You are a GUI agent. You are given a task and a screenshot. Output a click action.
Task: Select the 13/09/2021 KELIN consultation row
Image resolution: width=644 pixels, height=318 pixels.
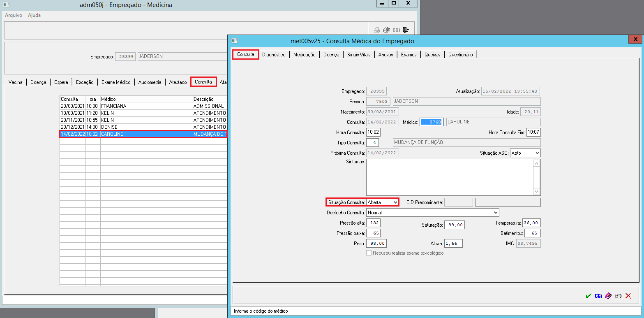click(143, 113)
